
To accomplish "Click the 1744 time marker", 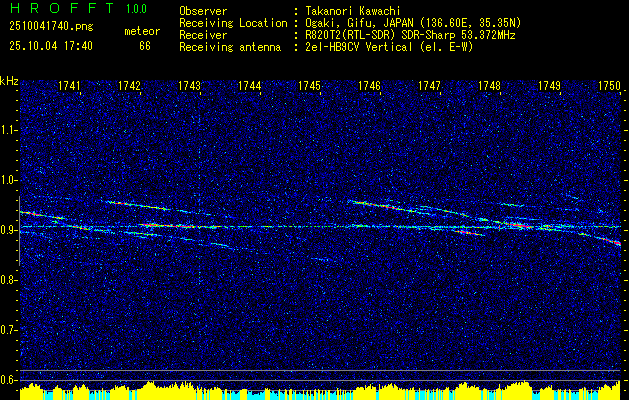I will point(250,85).
